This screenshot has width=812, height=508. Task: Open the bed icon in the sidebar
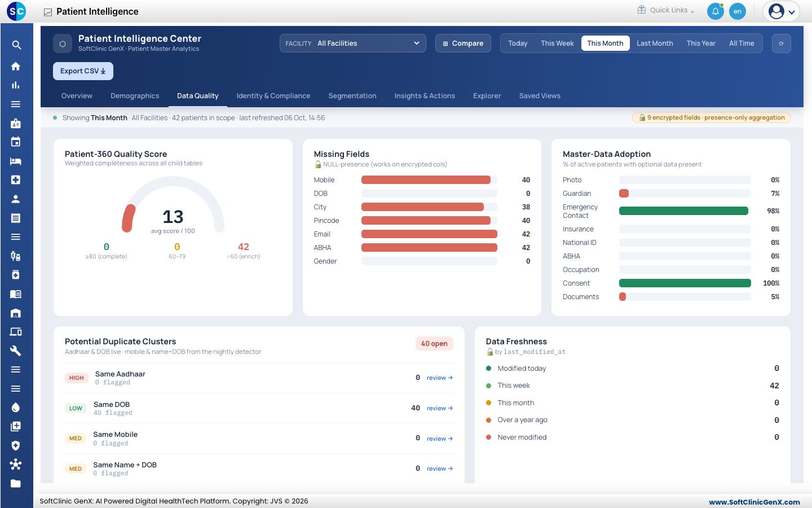click(x=16, y=161)
